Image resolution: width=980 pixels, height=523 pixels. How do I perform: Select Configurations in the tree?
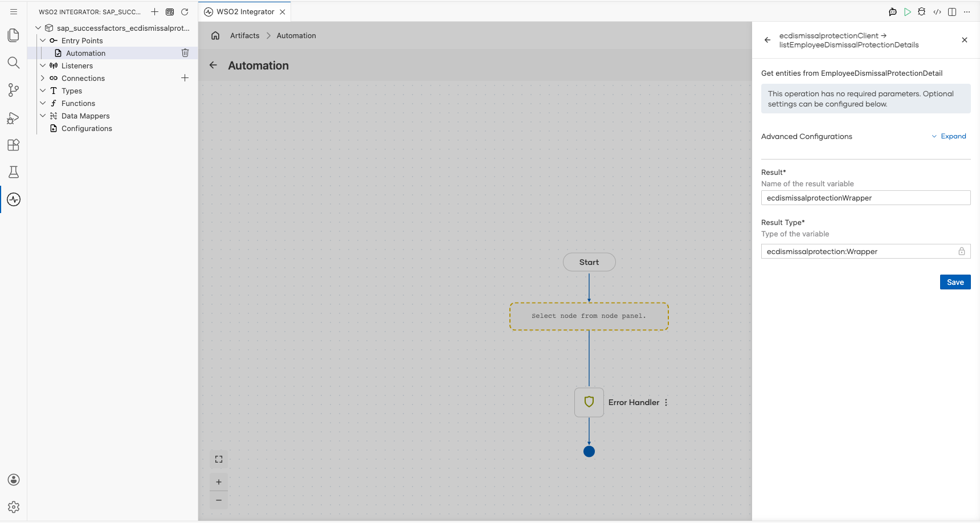click(87, 128)
